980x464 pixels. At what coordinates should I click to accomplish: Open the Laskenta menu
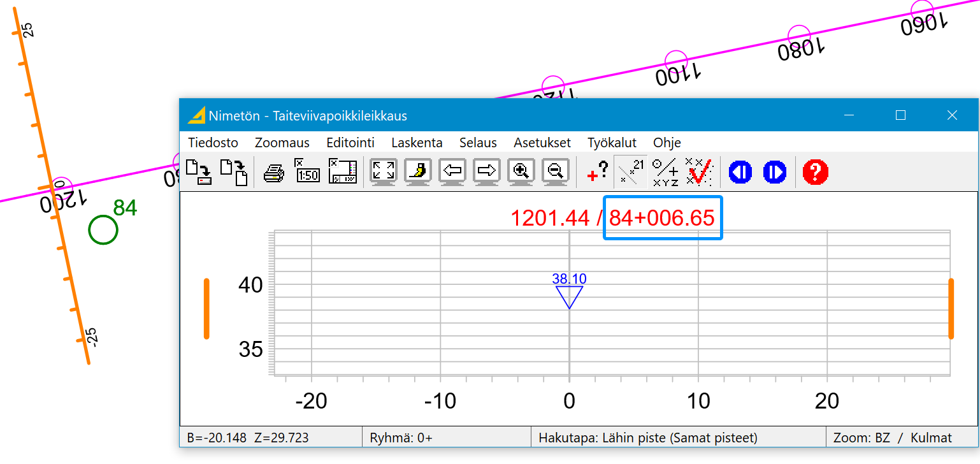(417, 143)
